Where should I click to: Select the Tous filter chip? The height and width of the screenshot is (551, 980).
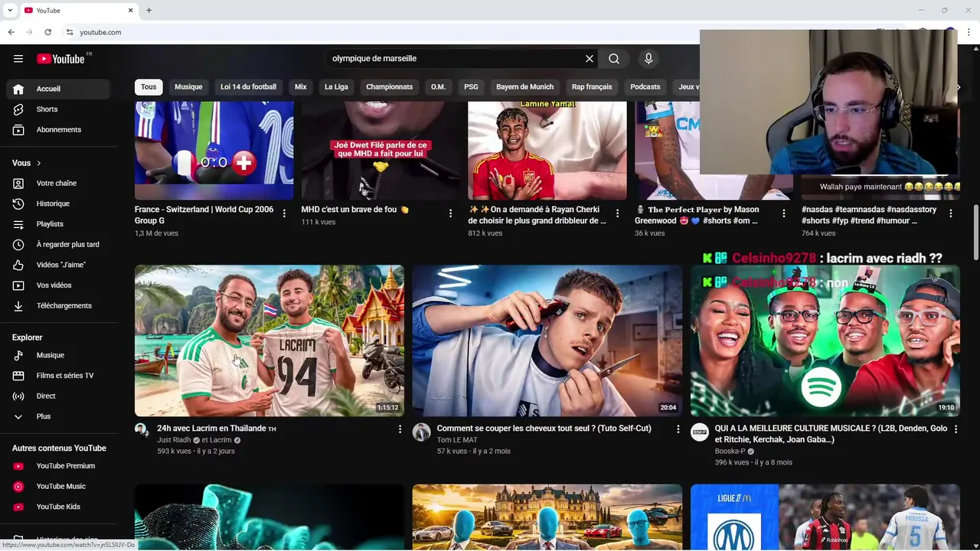pos(149,87)
